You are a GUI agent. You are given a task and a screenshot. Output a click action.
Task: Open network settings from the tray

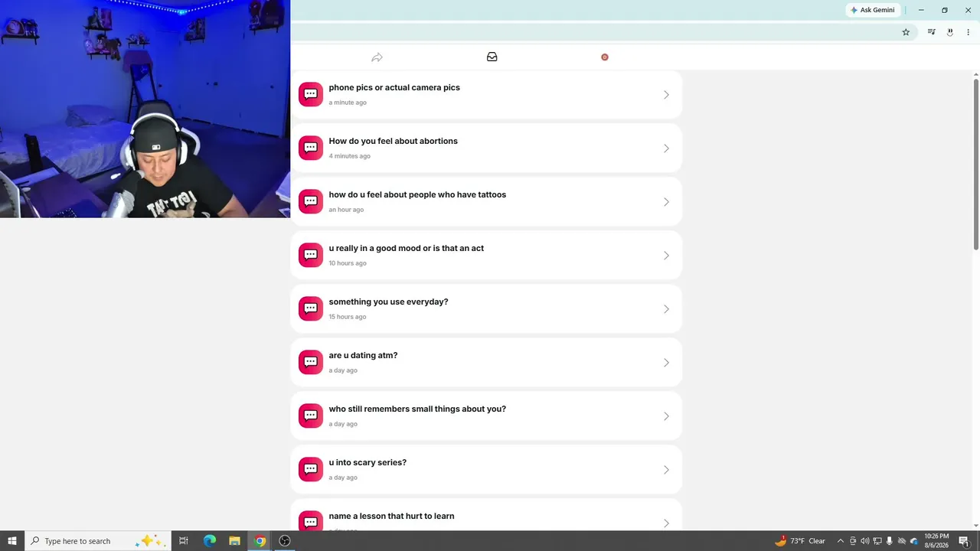tap(877, 541)
